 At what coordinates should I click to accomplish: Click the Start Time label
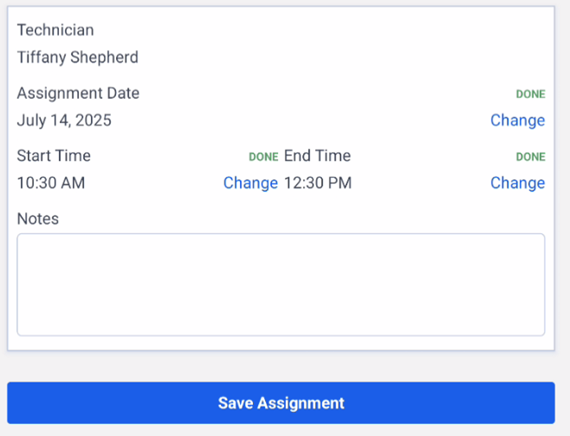coord(54,156)
